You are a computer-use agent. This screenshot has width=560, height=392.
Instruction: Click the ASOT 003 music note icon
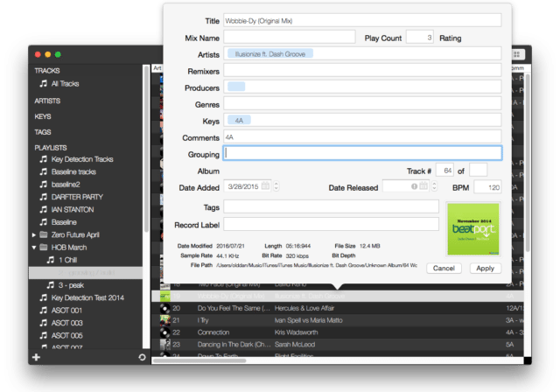[x=43, y=323]
